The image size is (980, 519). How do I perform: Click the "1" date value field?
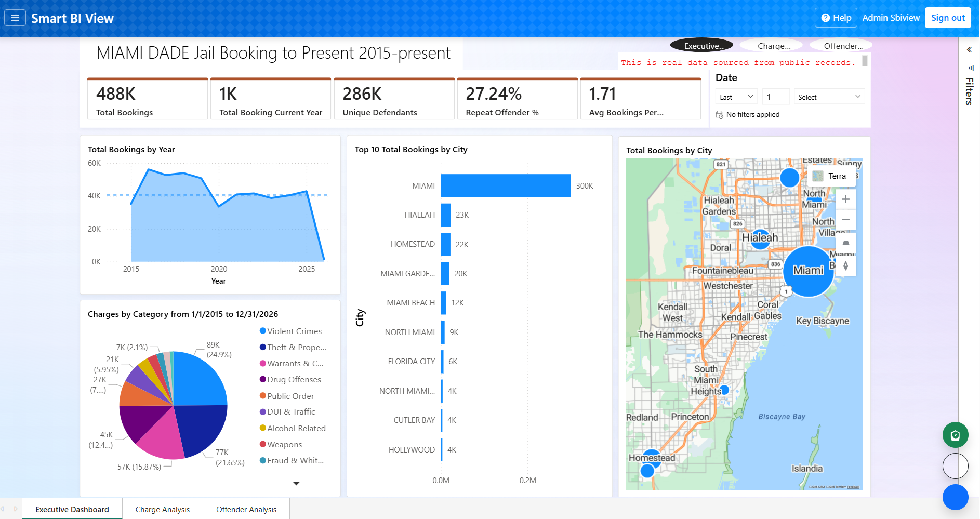(776, 97)
